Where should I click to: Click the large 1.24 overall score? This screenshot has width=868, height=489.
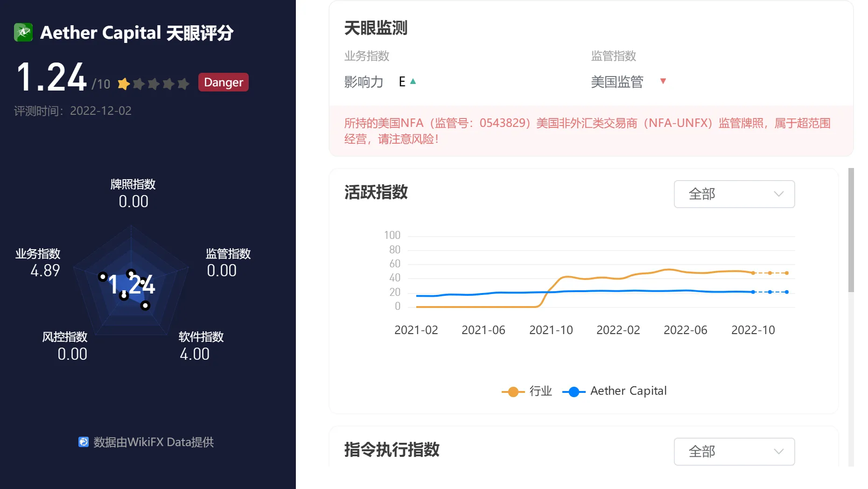(52, 77)
